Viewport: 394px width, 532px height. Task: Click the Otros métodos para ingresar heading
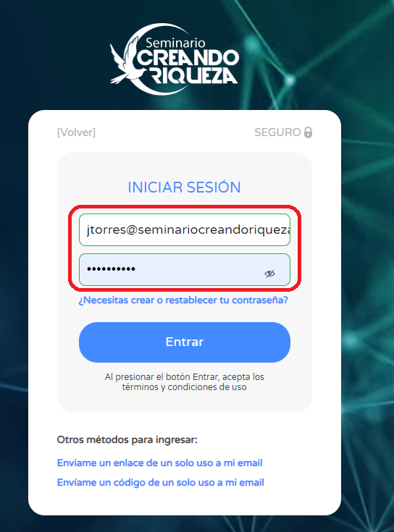[x=127, y=440]
